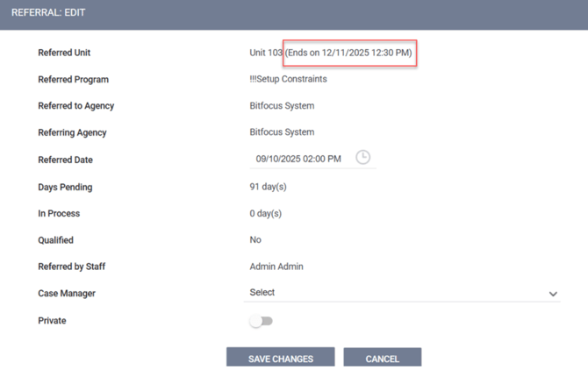This screenshot has height=377, width=588.
Task: Click the Private field label
Action: click(52, 321)
